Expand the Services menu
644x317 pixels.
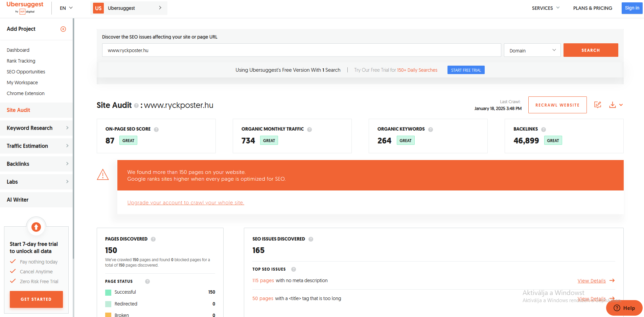click(546, 8)
